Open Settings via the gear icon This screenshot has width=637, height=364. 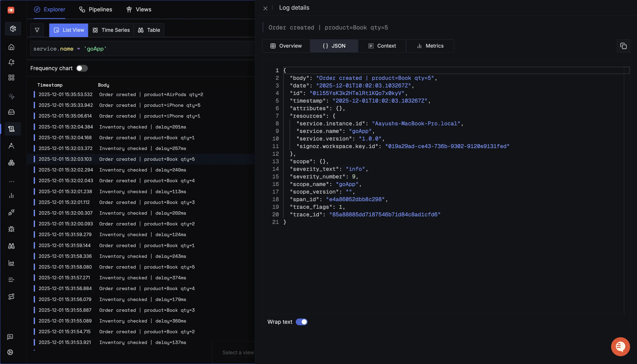pyautogui.click(x=10, y=352)
